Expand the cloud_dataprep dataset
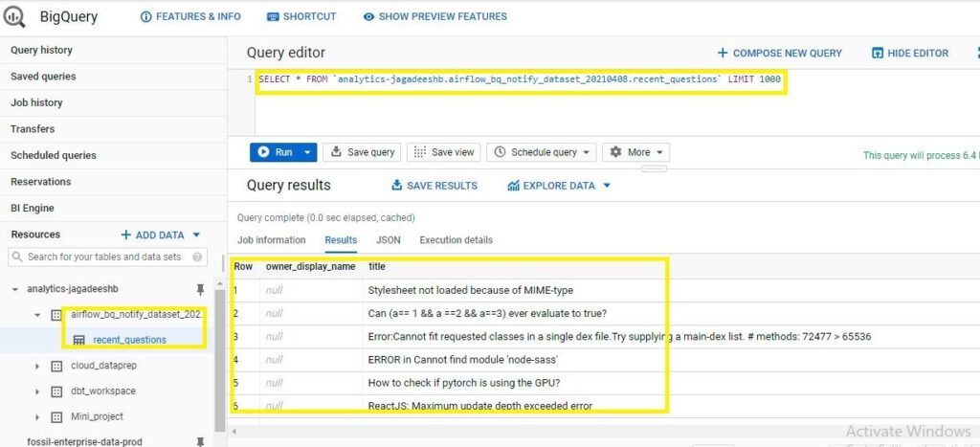 (37, 366)
